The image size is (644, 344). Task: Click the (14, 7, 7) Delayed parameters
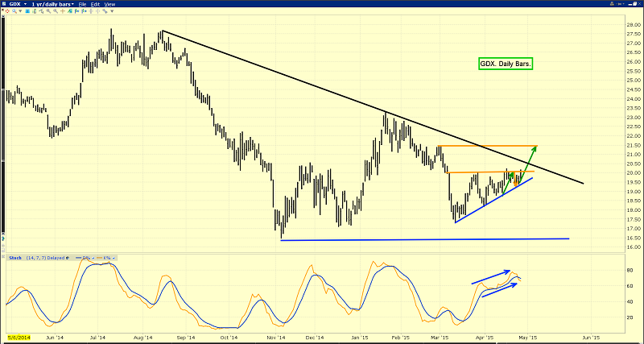click(47, 258)
